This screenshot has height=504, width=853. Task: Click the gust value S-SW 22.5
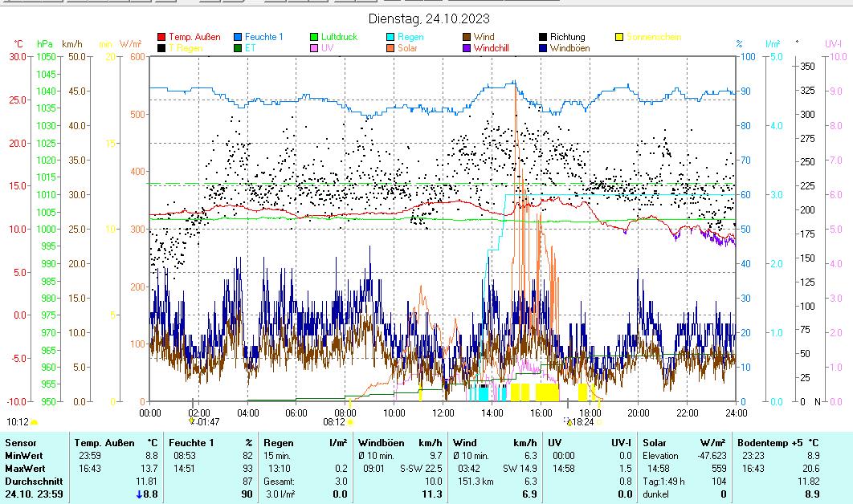point(421,469)
